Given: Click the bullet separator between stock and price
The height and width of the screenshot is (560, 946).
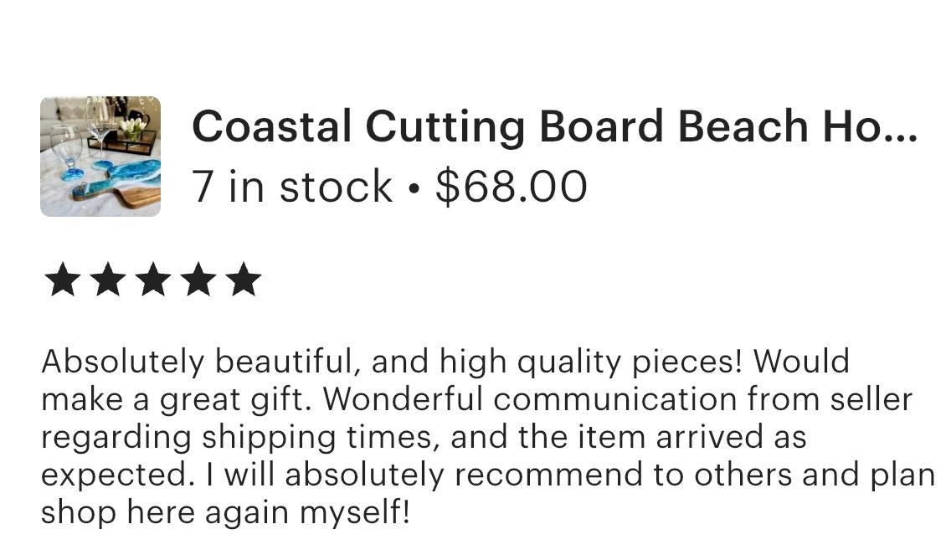Looking at the screenshot, I should click(x=412, y=186).
